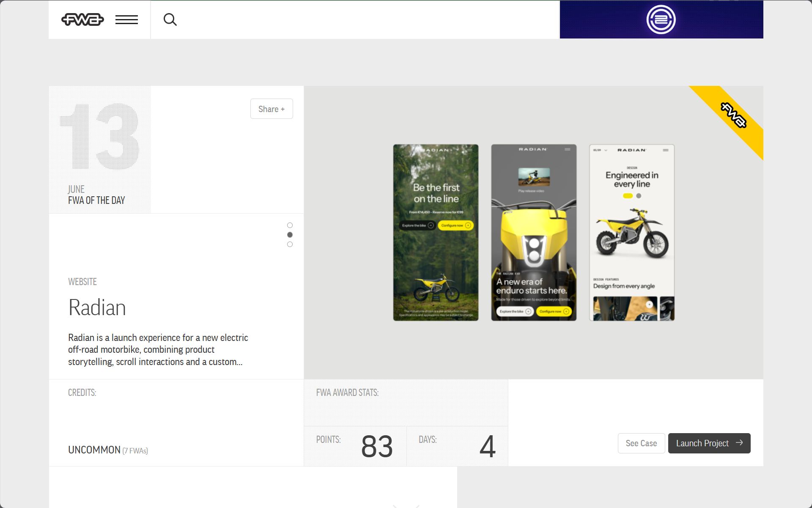Open the 'A new era of enduro' screenshot
Screen dimensions: 812x508
point(534,233)
